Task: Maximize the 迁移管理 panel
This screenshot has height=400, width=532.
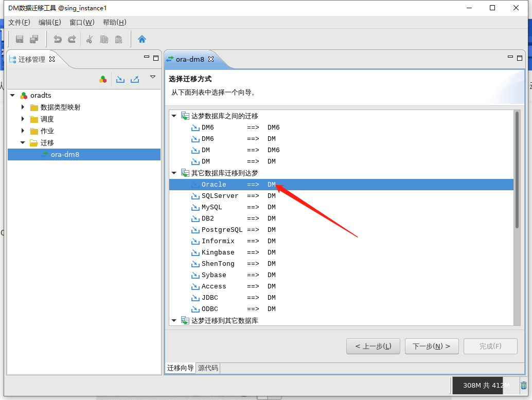Action: coord(156,58)
